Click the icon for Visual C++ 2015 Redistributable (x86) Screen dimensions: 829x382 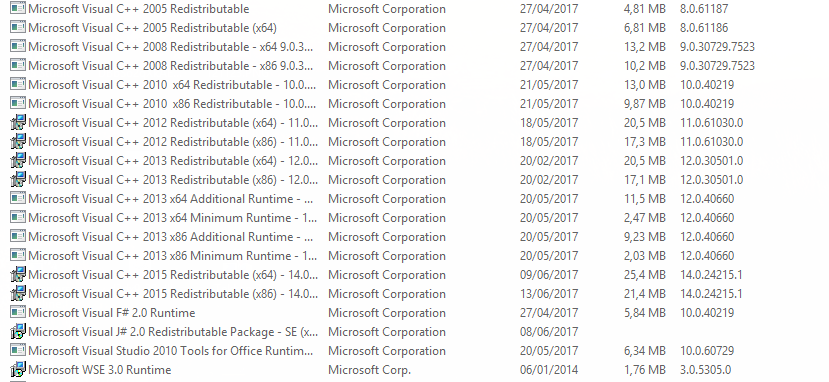(x=18, y=293)
